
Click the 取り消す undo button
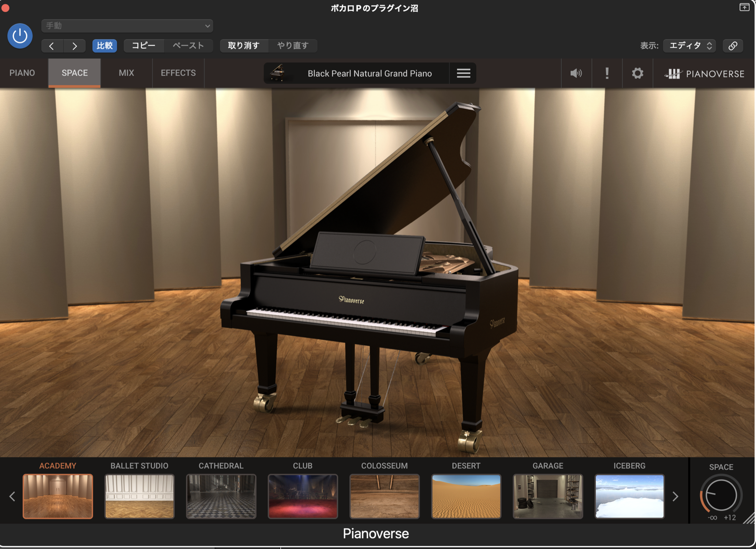[x=244, y=46]
